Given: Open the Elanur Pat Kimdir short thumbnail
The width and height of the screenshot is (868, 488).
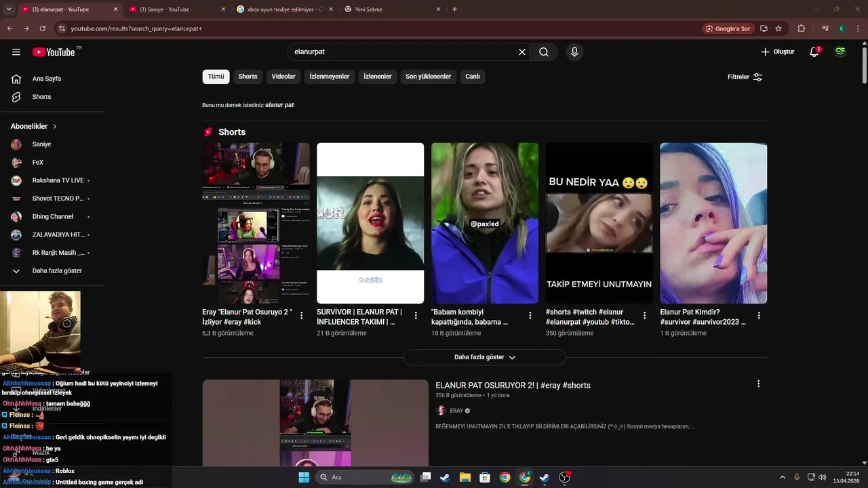Looking at the screenshot, I should (713, 223).
